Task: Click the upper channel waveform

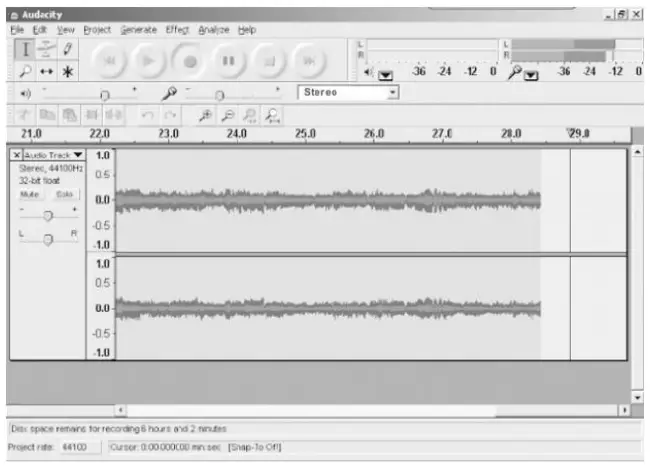Action: [328, 200]
